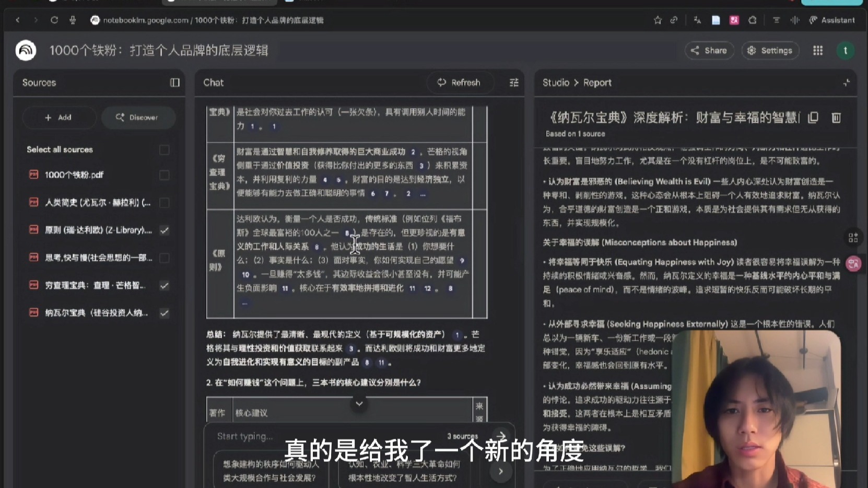The image size is (868, 488).
Task: Uncheck the 原则 source
Action: (165, 230)
